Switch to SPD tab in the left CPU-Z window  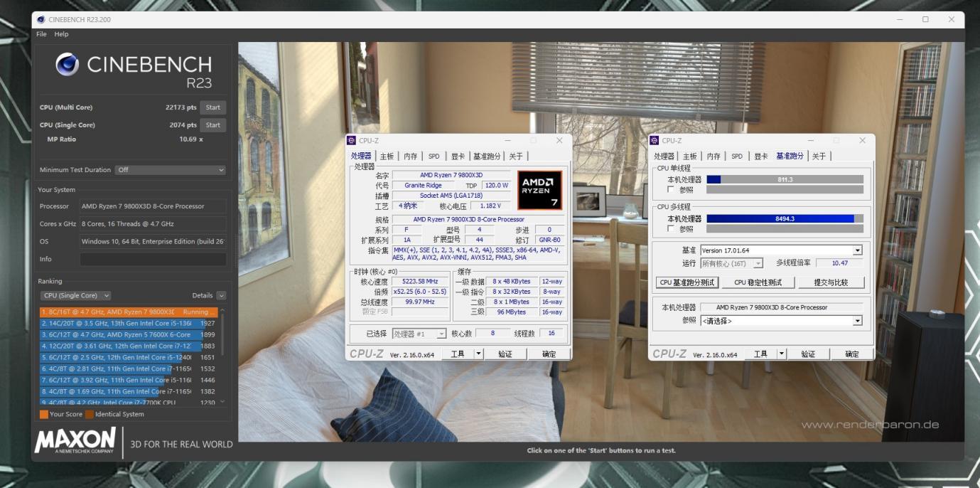[x=434, y=157]
